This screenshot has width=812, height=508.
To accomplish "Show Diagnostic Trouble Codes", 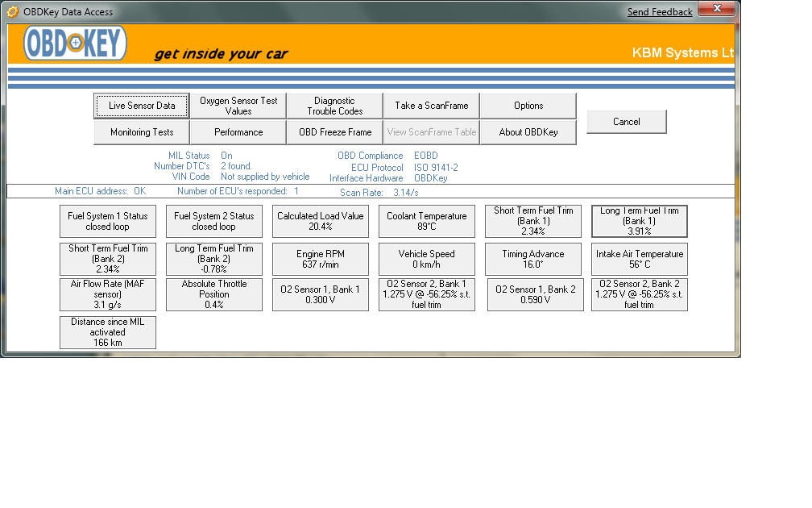I will 334,106.
